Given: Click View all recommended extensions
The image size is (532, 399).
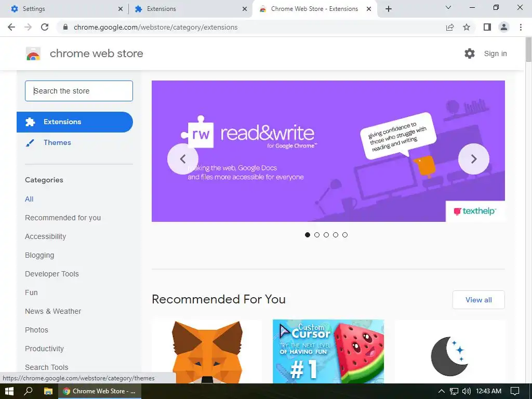Looking at the screenshot, I should (x=478, y=300).
